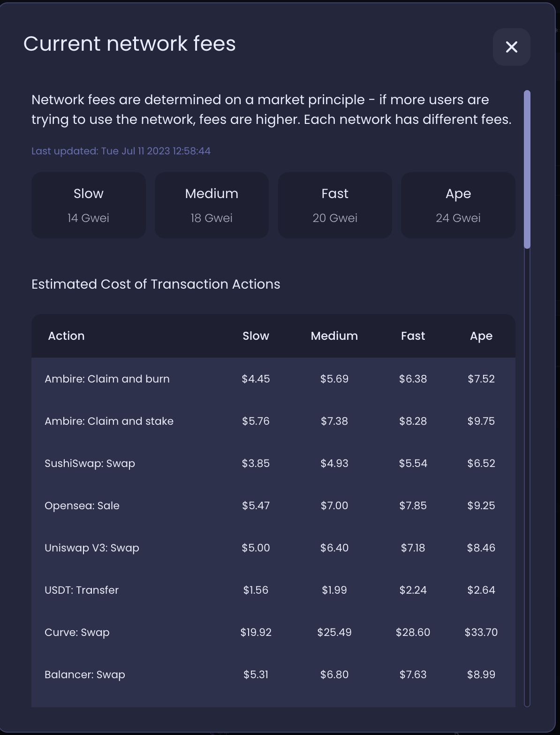
Task: Click the Balancer: Swap row label
Action: 85,674
